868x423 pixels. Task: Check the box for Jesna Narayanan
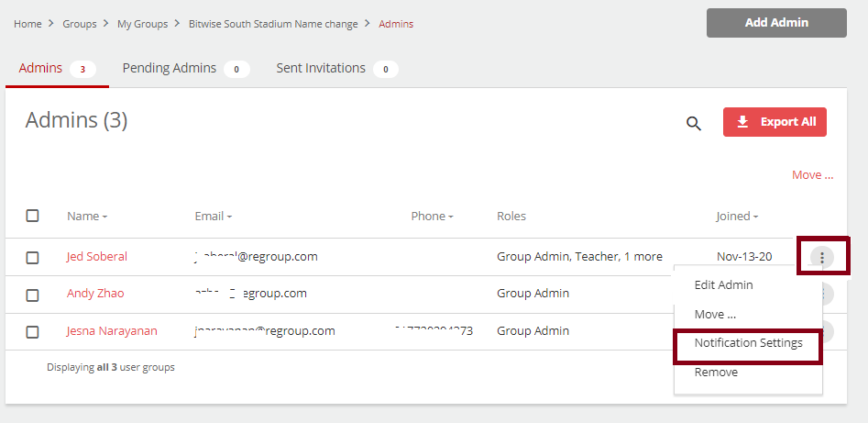[33, 331]
